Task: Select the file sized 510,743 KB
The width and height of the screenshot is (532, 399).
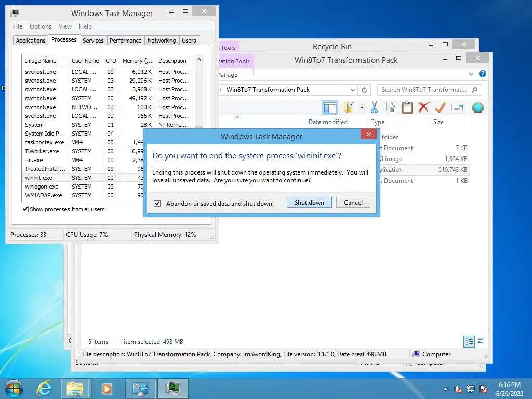Action: 424,170
